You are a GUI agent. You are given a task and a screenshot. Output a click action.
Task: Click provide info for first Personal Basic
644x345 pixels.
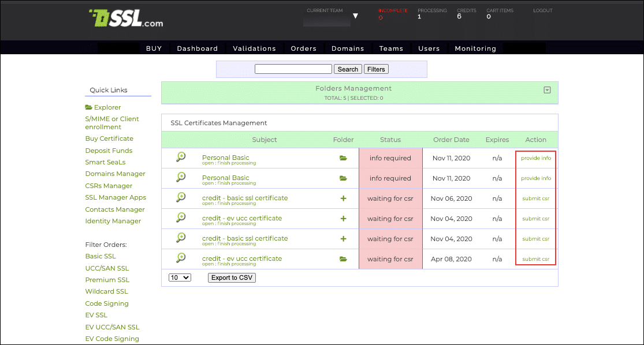tap(535, 158)
